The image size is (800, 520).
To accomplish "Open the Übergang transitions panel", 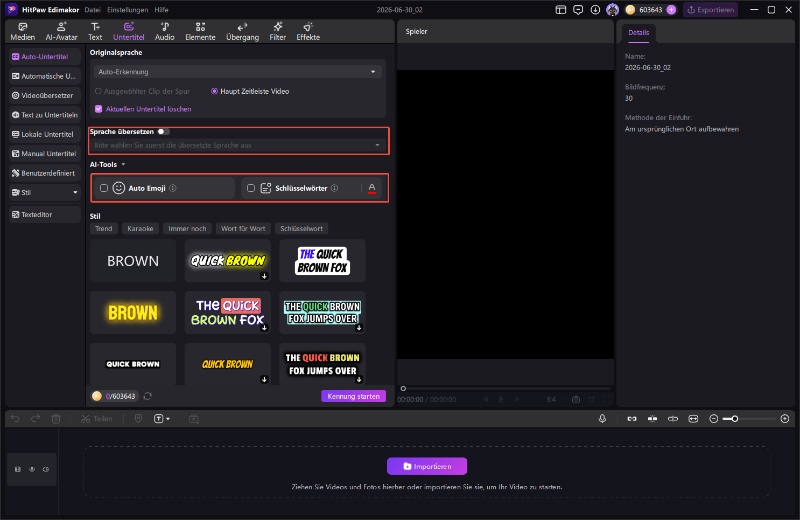I will 242,32.
